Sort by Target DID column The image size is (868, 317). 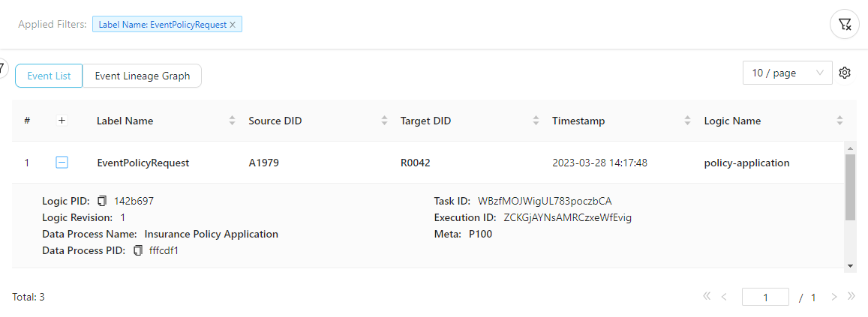[536, 121]
